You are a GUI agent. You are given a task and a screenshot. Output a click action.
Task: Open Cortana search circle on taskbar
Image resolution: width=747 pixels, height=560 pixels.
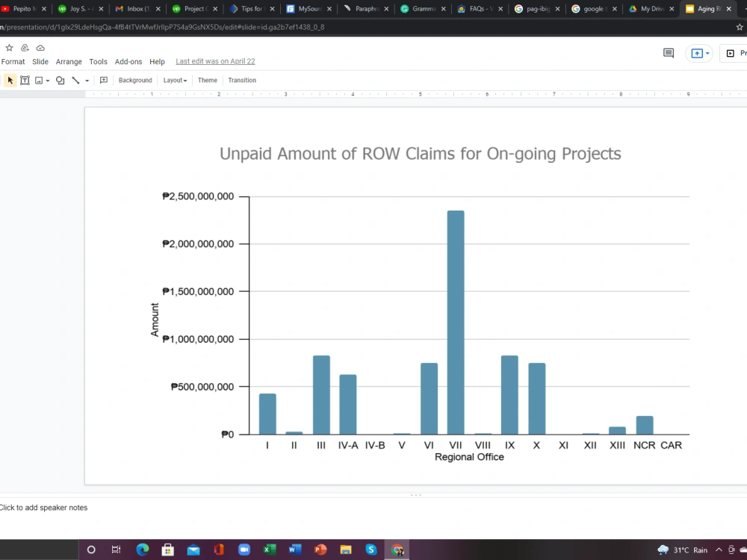click(x=91, y=550)
